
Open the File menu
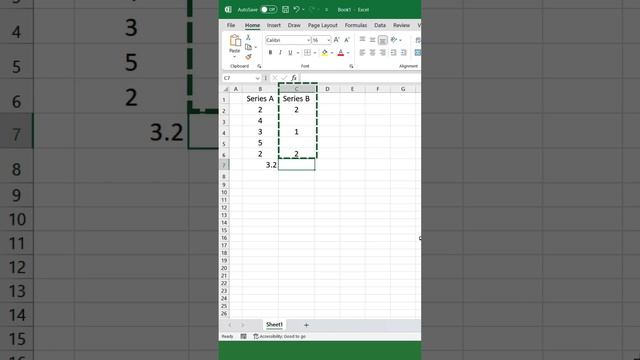tap(231, 25)
